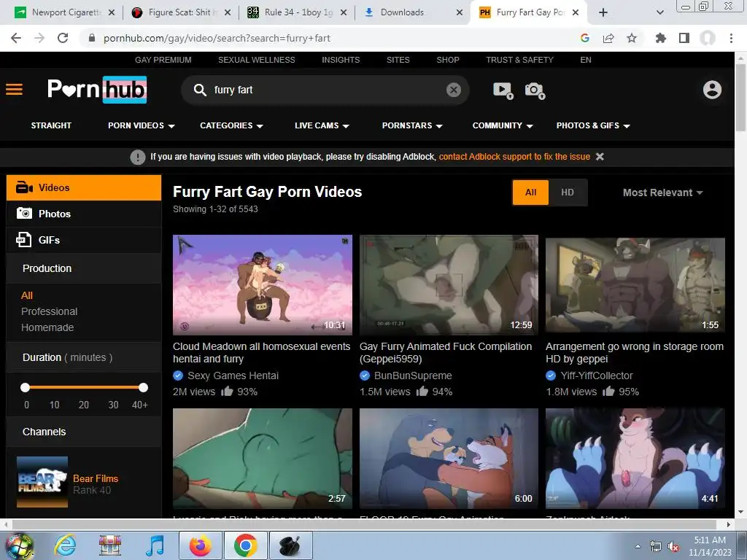Viewport: 747px width, 560px height.
Task: Switch to the Newport Cigarette tab
Action: click(x=66, y=12)
